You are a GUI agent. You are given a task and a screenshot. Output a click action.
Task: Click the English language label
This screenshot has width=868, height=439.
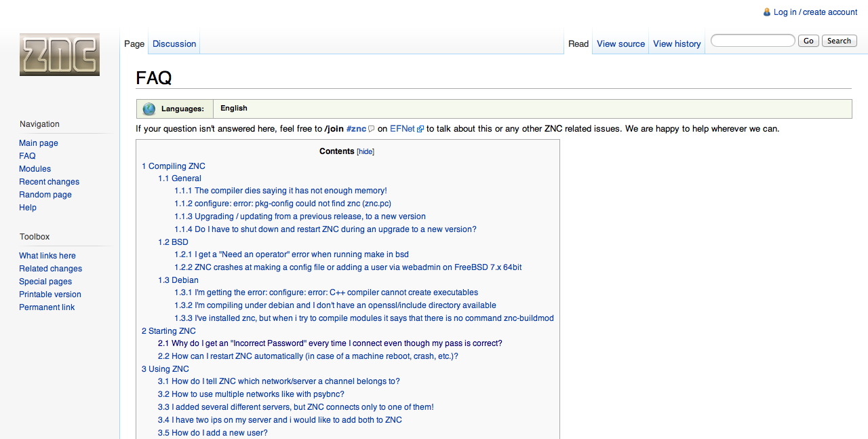click(x=234, y=109)
